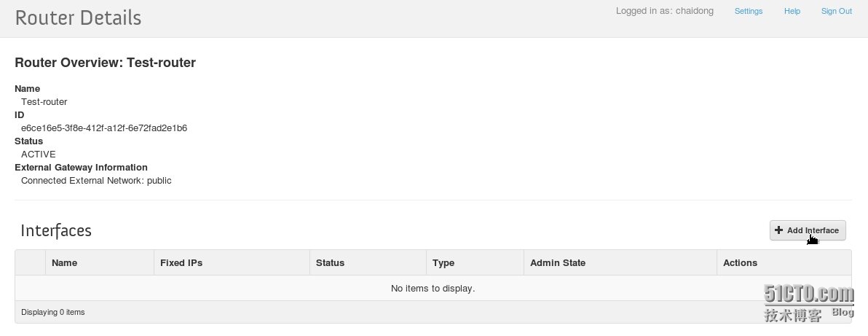Click the 'Logged in as: chaidong' text
This screenshot has width=868, height=336.
(x=664, y=11)
